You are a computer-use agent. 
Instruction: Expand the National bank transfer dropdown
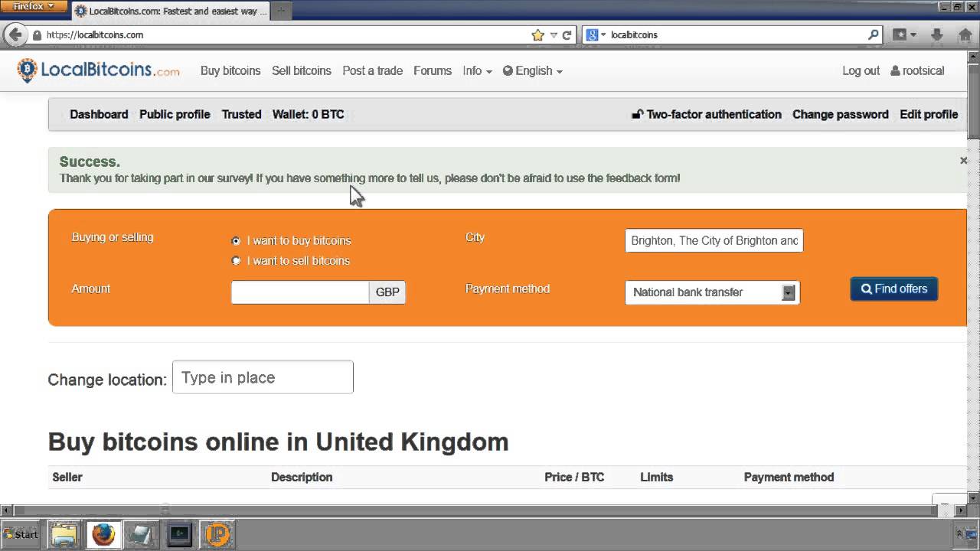pos(788,292)
